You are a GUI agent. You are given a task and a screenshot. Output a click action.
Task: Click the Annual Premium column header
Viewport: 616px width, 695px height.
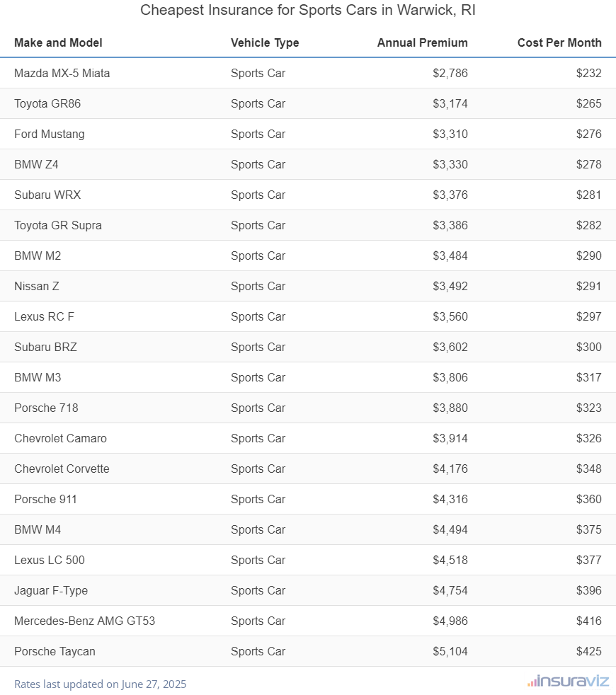(422, 42)
